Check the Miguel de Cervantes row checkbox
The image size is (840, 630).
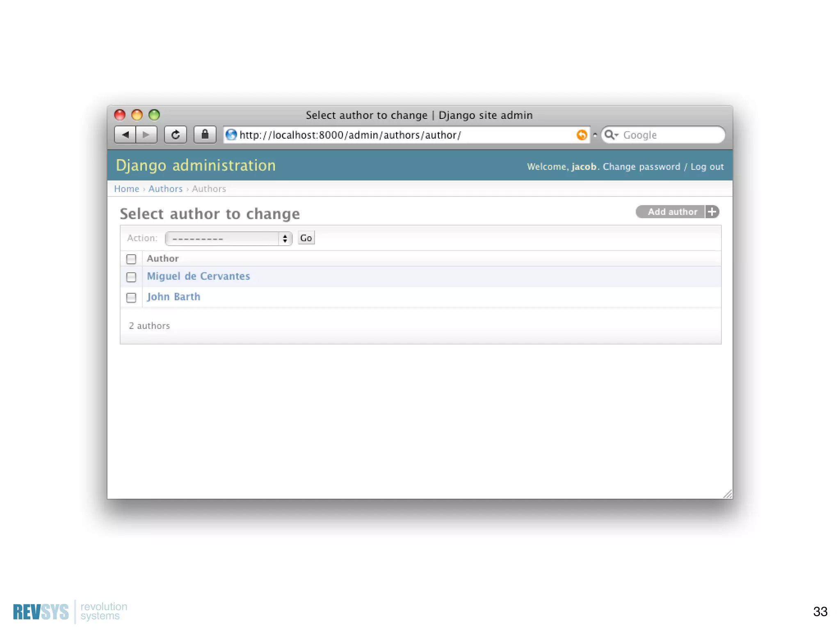pos(131,277)
